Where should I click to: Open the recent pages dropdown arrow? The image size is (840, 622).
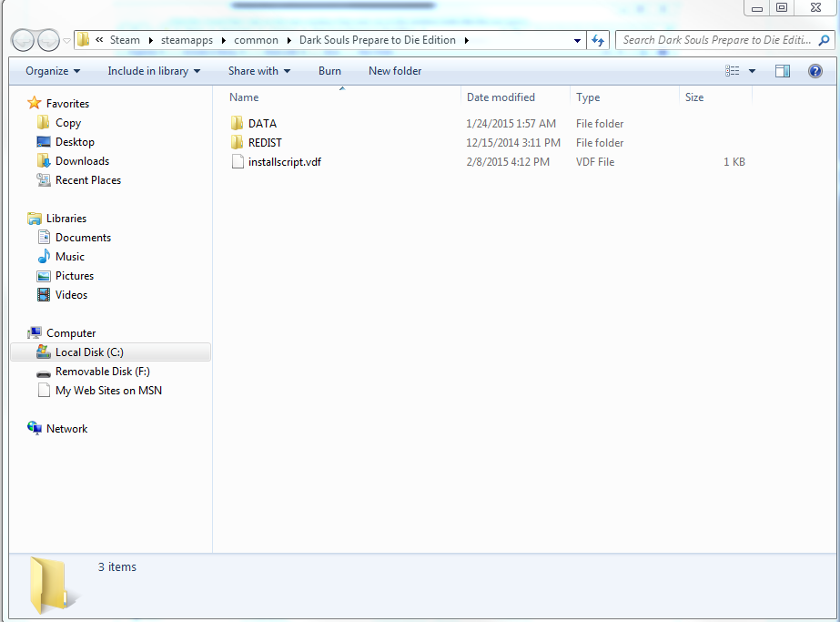pyautogui.click(x=67, y=41)
